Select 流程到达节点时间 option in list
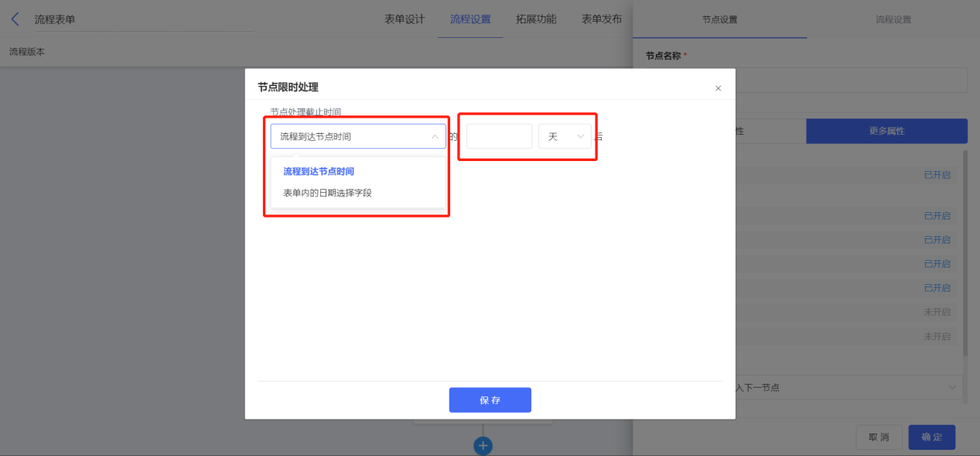The height and width of the screenshot is (456, 980). point(319,171)
